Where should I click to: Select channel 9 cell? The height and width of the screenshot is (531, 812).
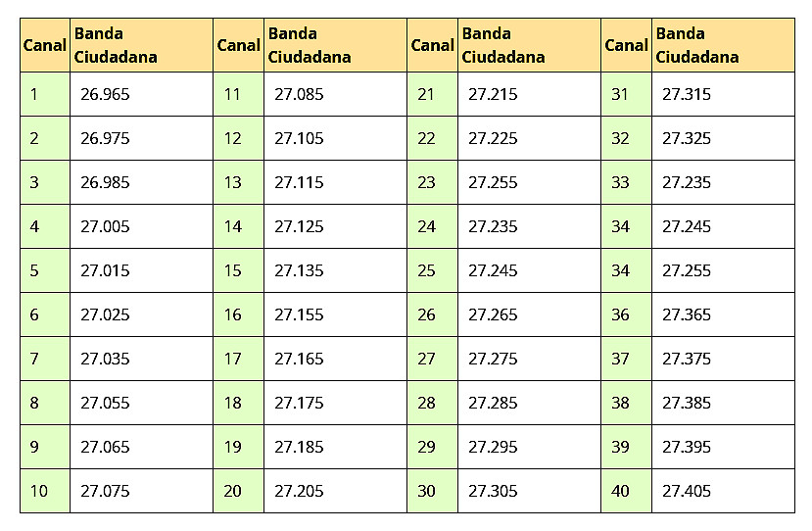click(x=34, y=447)
